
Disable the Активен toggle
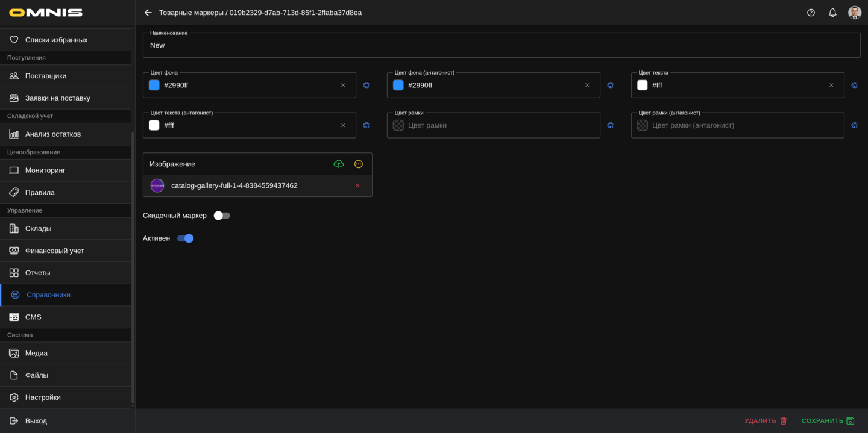[185, 238]
